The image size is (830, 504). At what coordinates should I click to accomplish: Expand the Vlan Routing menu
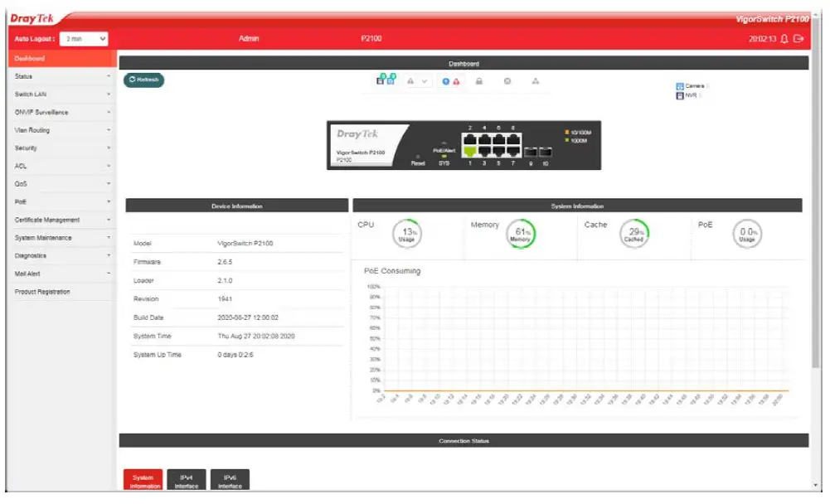pos(62,130)
